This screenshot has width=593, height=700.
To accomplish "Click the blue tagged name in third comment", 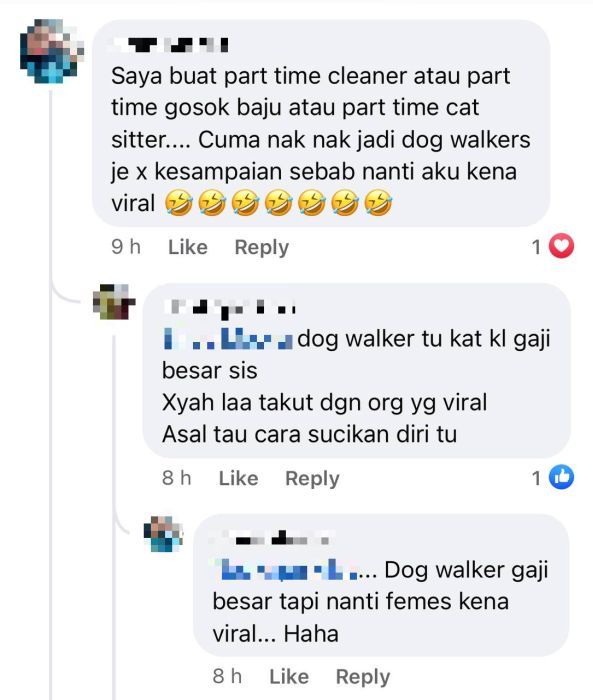I will click(x=289, y=570).
